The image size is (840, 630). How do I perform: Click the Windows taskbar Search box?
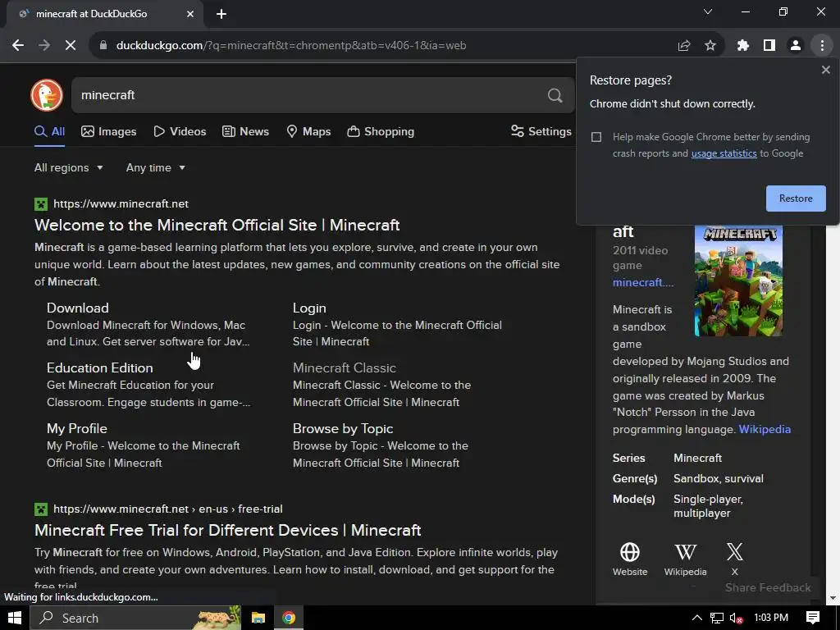pyautogui.click(x=135, y=619)
